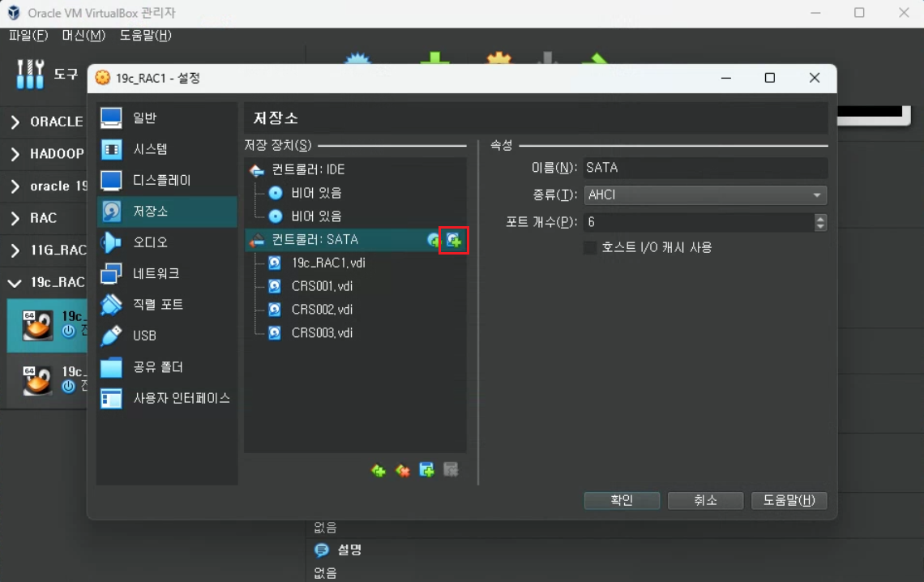Add optical drive to SATA controller
The height and width of the screenshot is (582, 924).
pyautogui.click(x=434, y=240)
